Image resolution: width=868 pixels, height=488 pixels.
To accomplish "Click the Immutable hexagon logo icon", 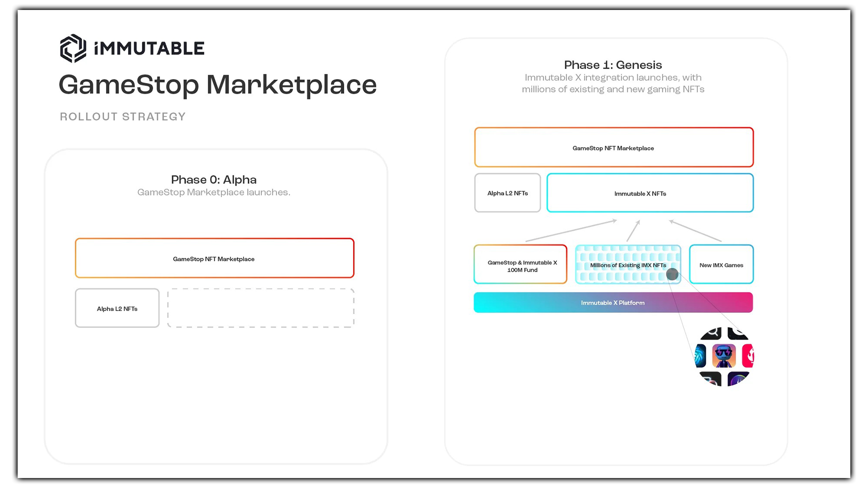I will click(x=73, y=48).
